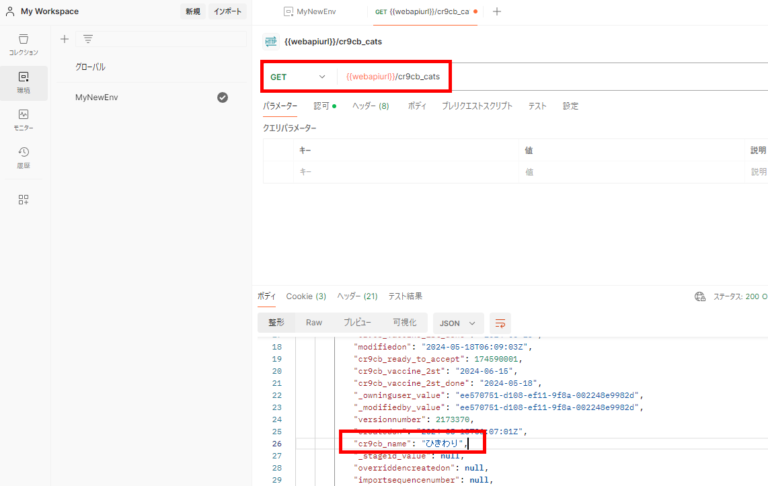Click the plus icon to create an environment
This screenshot has height=486, width=768.
click(x=65, y=39)
